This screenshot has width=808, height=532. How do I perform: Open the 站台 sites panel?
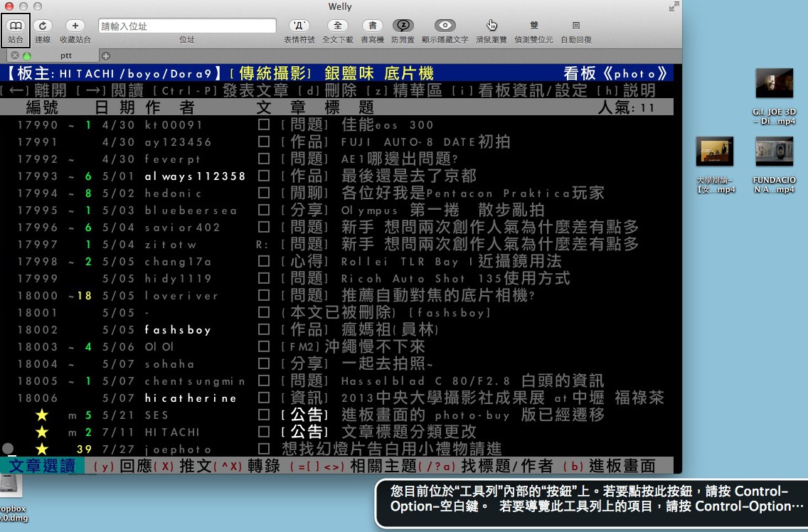click(x=16, y=31)
